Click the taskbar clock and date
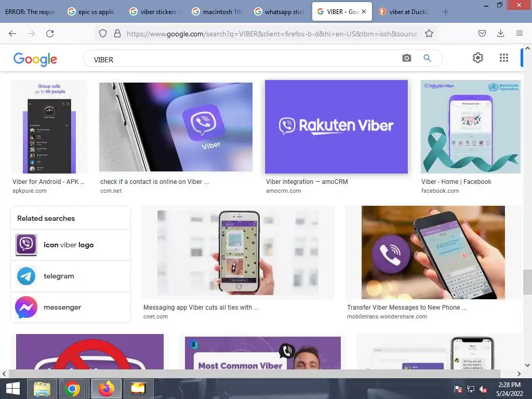Viewport: 532px width, 399px height. click(509, 389)
